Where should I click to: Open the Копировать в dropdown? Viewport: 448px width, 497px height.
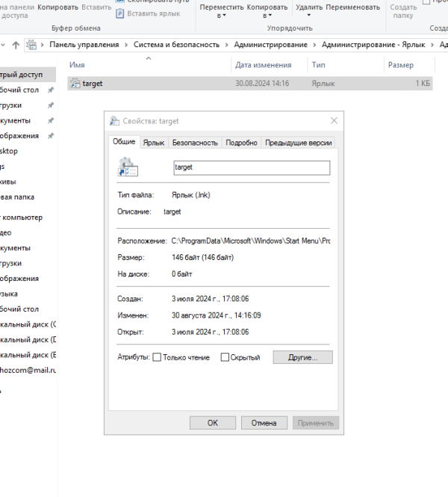point(267,10)
